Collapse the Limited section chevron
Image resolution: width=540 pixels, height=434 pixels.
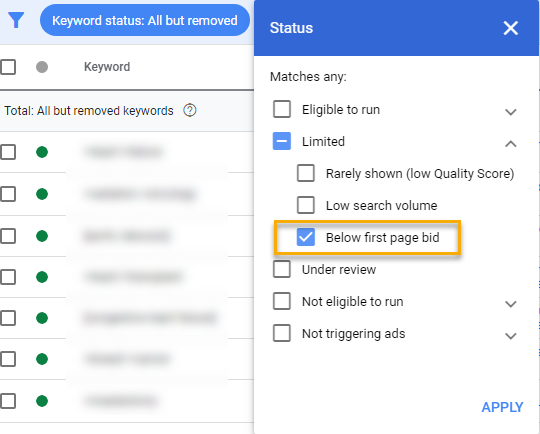coord(510,144)
